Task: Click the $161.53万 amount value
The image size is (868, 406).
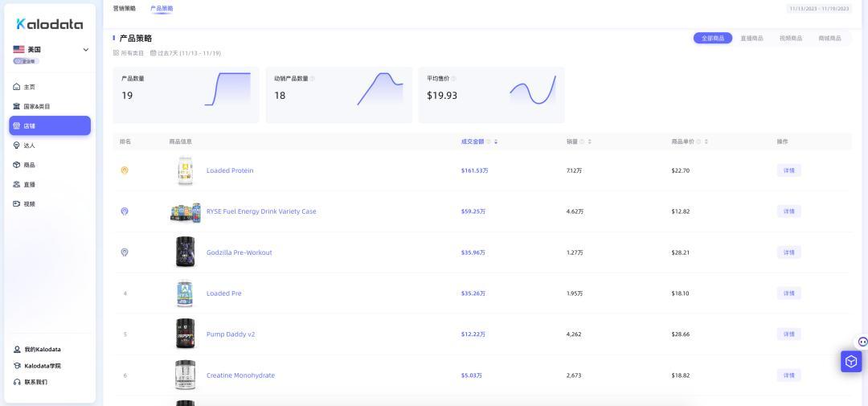Action: click(474, 170)
